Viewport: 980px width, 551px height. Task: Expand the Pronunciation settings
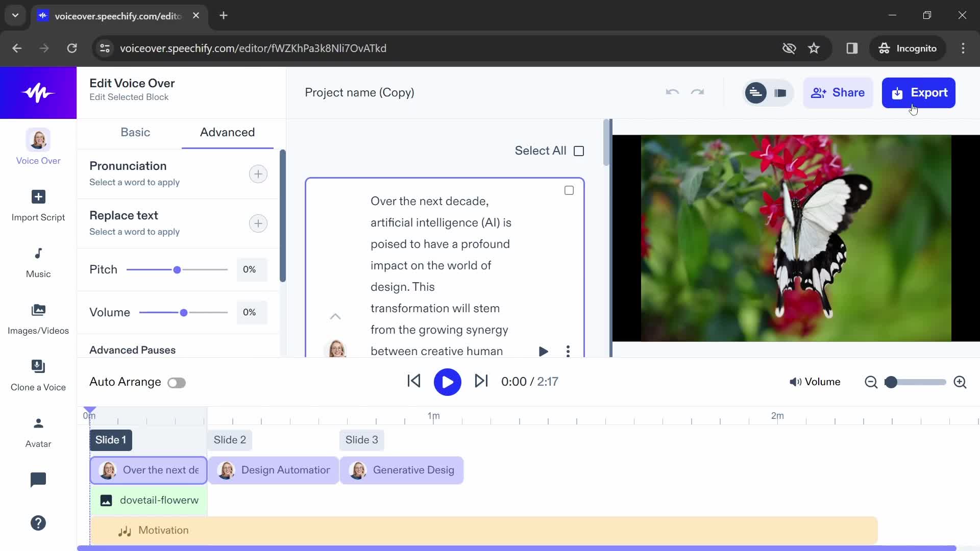point(258,173)
